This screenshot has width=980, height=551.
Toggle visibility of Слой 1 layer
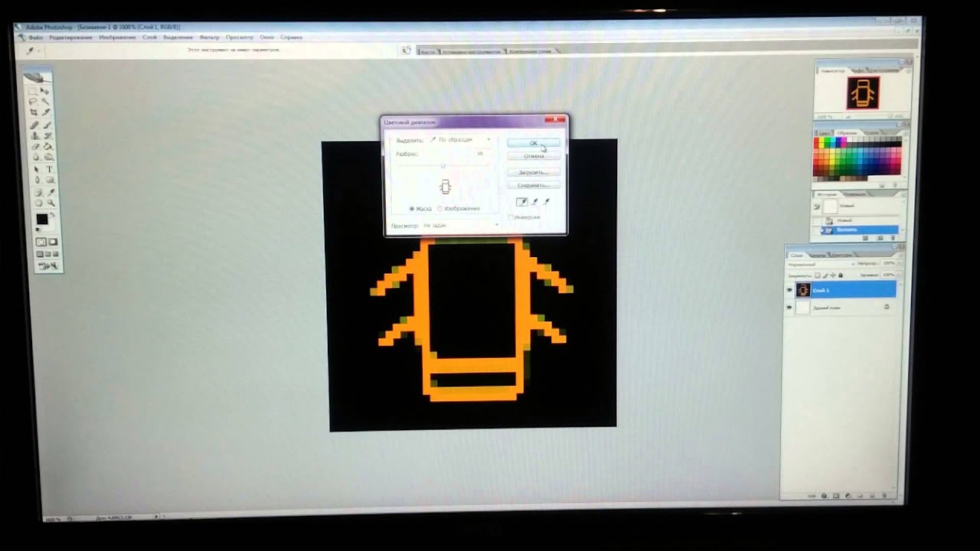tap(789, 290)
